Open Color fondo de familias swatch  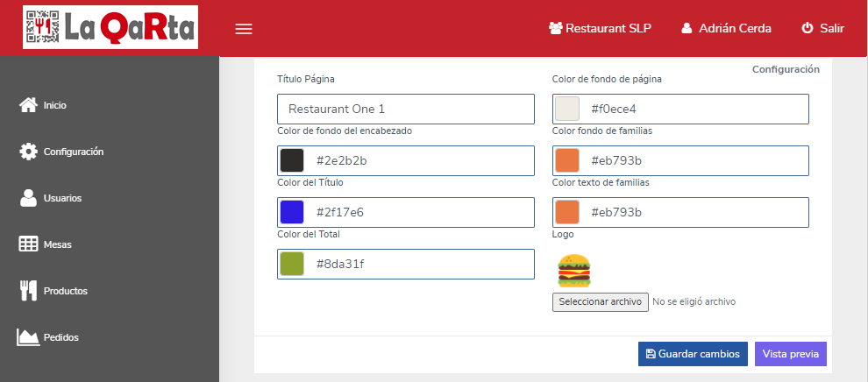[567, 161]
